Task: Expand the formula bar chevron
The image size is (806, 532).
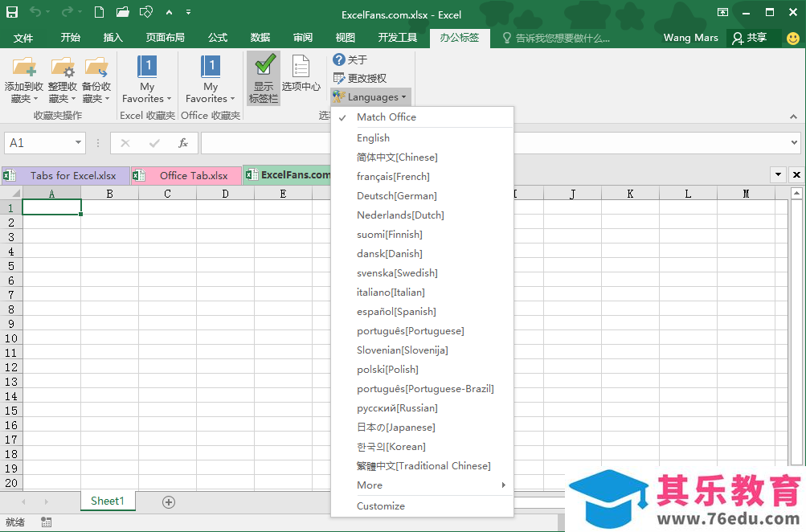Action: pos(795,142)
